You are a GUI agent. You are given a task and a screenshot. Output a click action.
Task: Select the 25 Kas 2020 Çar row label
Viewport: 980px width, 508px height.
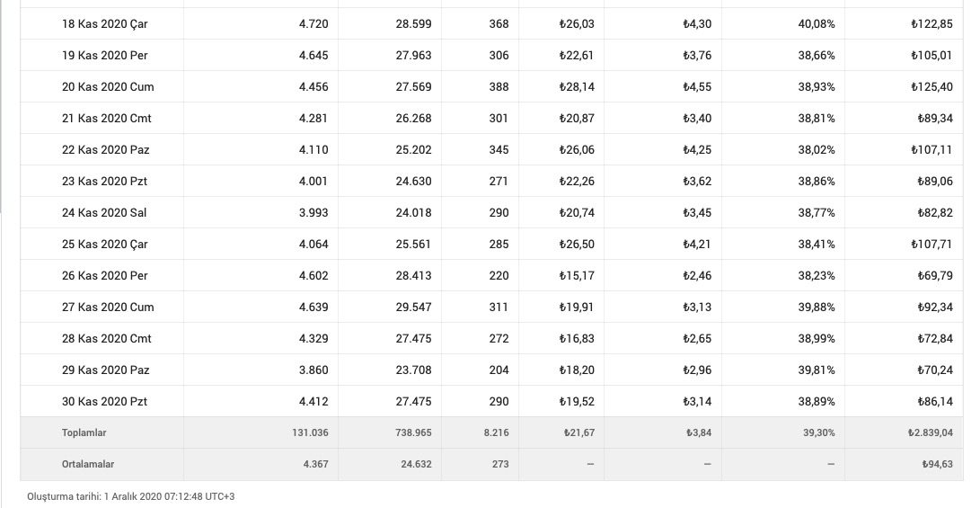coord(104,244)
